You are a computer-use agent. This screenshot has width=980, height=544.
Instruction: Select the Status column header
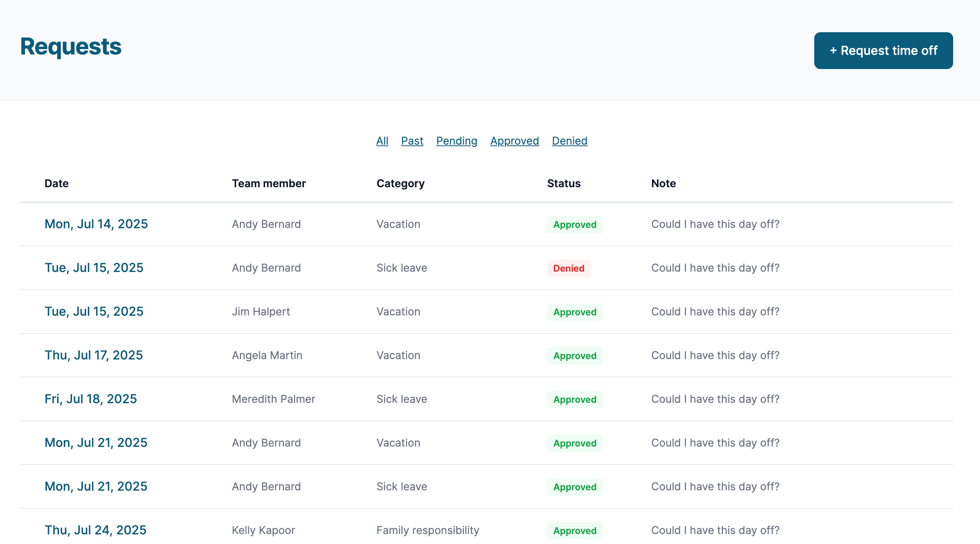coord(563,183)
